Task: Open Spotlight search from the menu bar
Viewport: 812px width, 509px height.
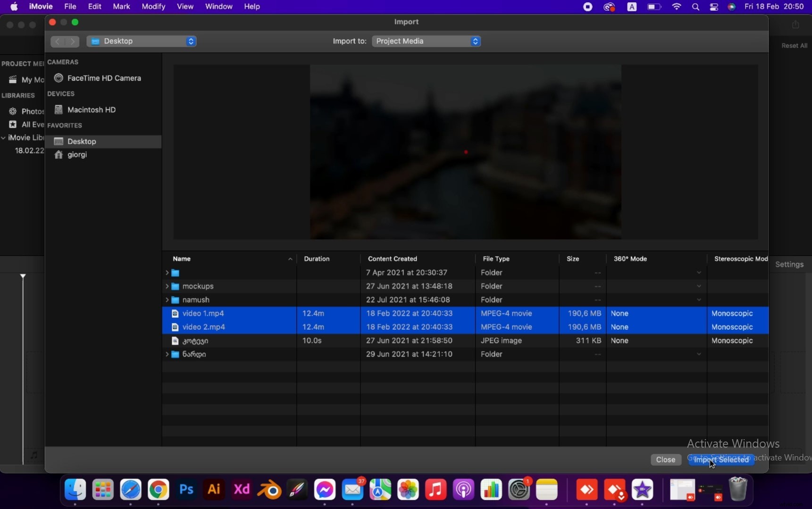Action: (x=695, y=7)
